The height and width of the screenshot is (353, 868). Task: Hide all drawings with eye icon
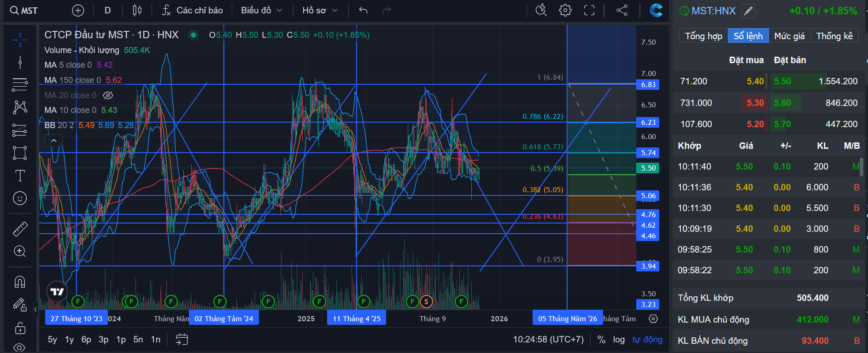20,347
